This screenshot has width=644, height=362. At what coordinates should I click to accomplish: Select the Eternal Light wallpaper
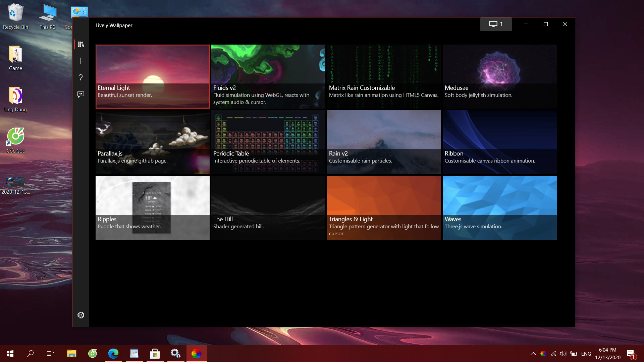(152, 76)
